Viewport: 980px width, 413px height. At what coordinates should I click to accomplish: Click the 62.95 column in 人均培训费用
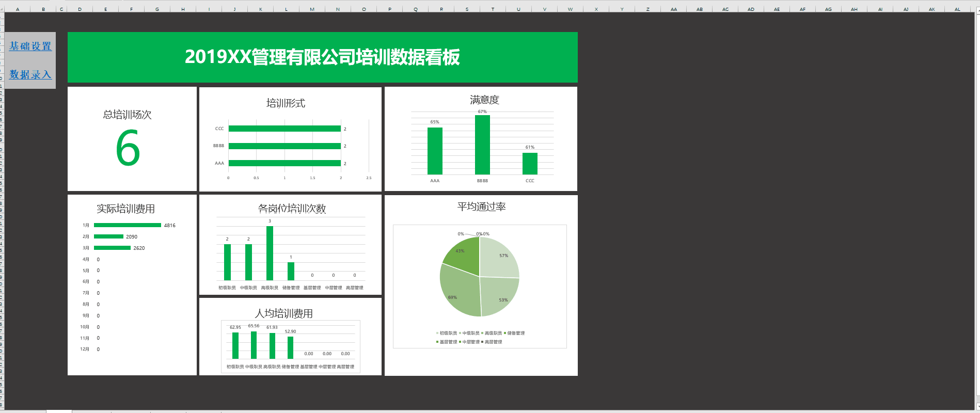[x=235, y=345]
